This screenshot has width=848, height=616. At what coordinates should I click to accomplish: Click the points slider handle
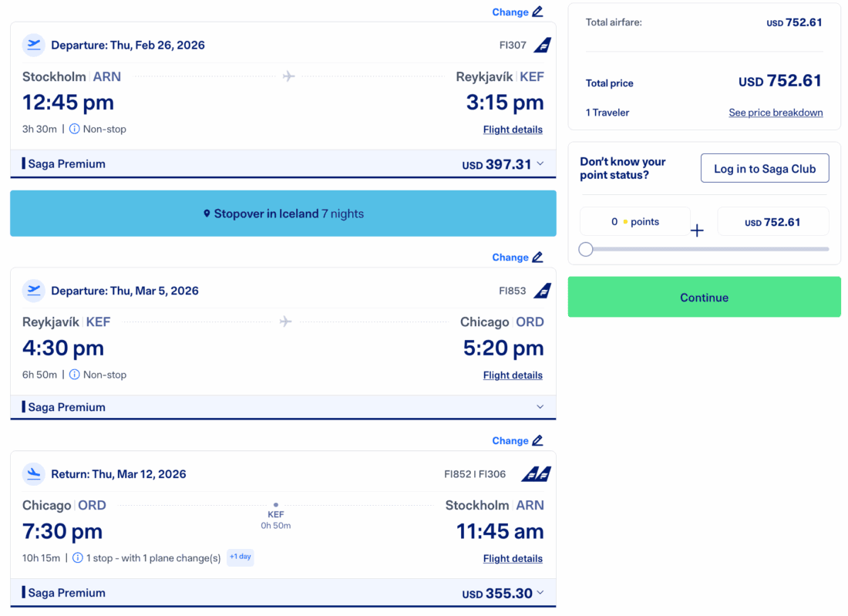coord(586,249)
